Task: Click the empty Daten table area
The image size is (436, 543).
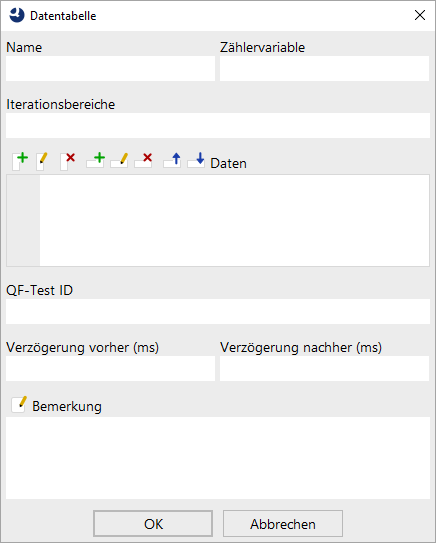Action: pyautogui.click(x=234, y=221)
